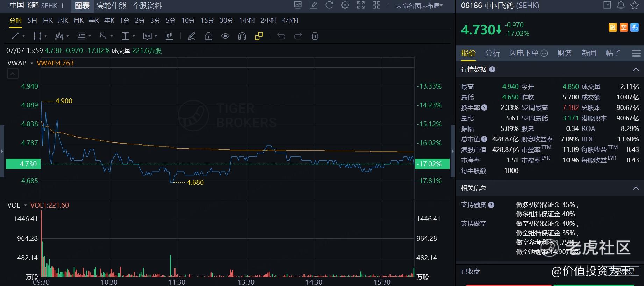Image resolution: width=644 pixels, height=286 pixels.
Task: Switch to the 窝轮牛熊 tab
Action: [x=112, y=6]
